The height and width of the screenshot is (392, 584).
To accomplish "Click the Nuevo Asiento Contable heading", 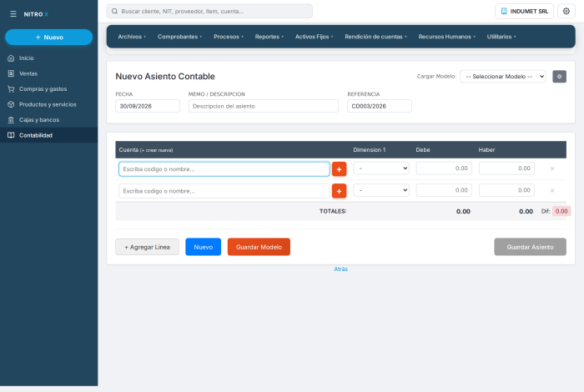I will point(165,77).
